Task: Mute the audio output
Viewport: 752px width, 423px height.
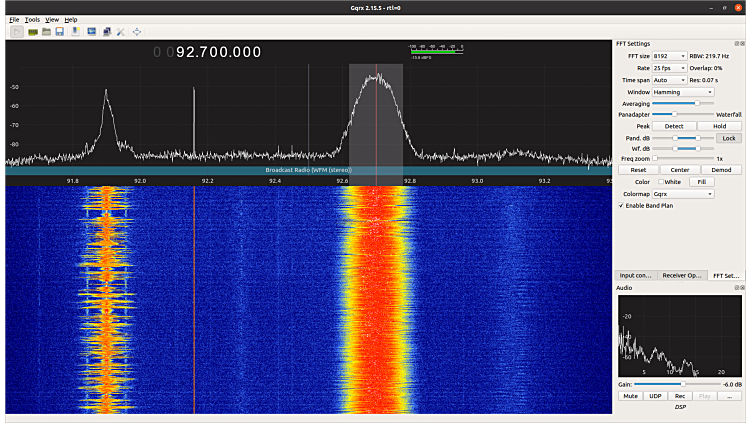Action: tap(630, 396)
